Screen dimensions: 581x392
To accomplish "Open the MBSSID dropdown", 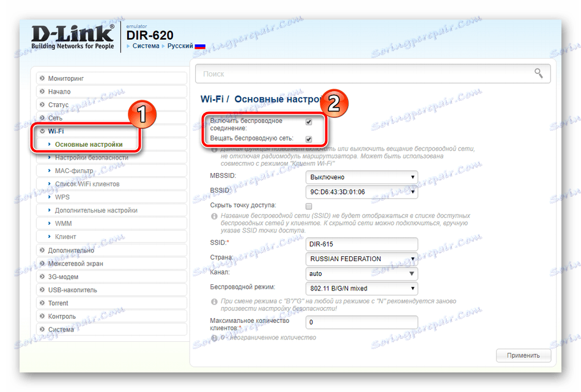I will 361,177.
